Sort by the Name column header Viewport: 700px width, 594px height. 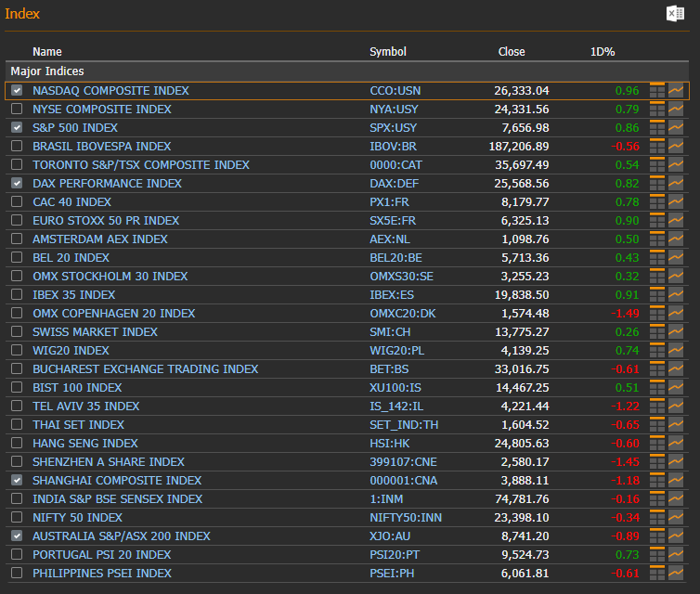46,52
